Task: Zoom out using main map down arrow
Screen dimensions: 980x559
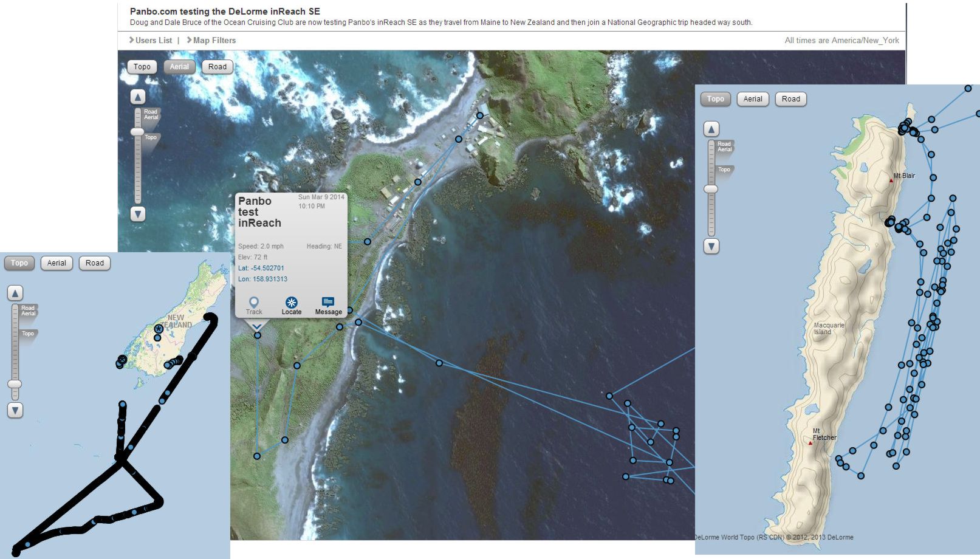Action: 138,214
